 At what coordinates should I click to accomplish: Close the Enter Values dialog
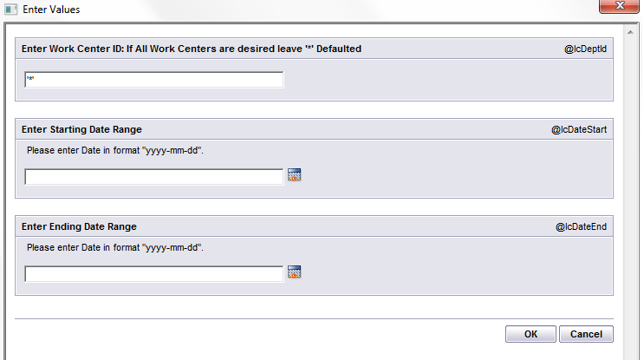click(619, 6)
